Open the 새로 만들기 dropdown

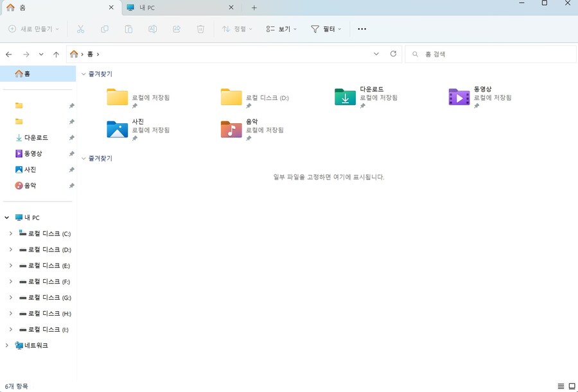point(33,29)
